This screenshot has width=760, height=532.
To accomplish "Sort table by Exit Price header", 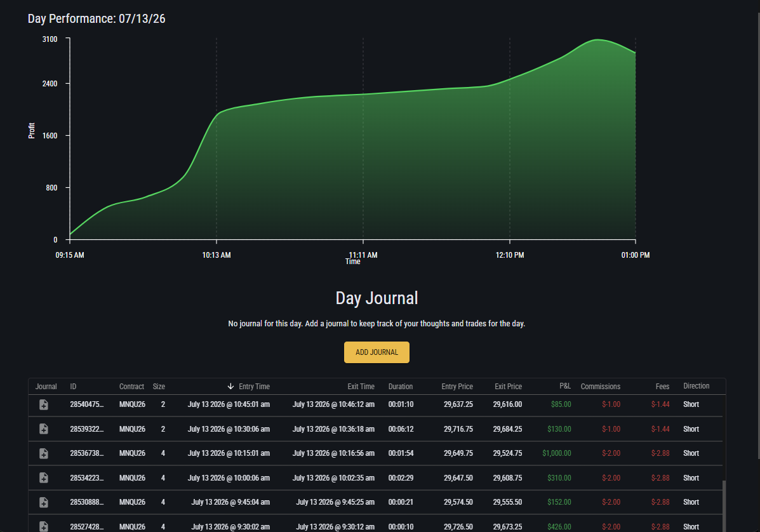I will 508,386.
